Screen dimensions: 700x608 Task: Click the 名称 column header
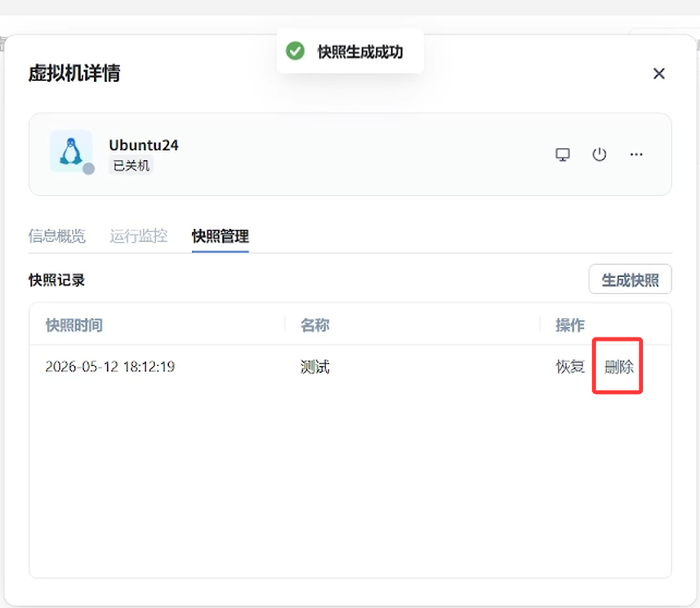(x=314, y=324)
